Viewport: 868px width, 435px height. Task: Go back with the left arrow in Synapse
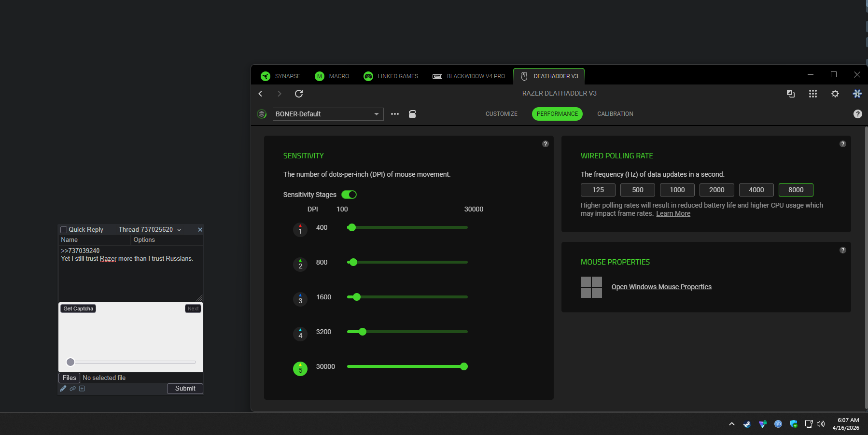point(260,94)
